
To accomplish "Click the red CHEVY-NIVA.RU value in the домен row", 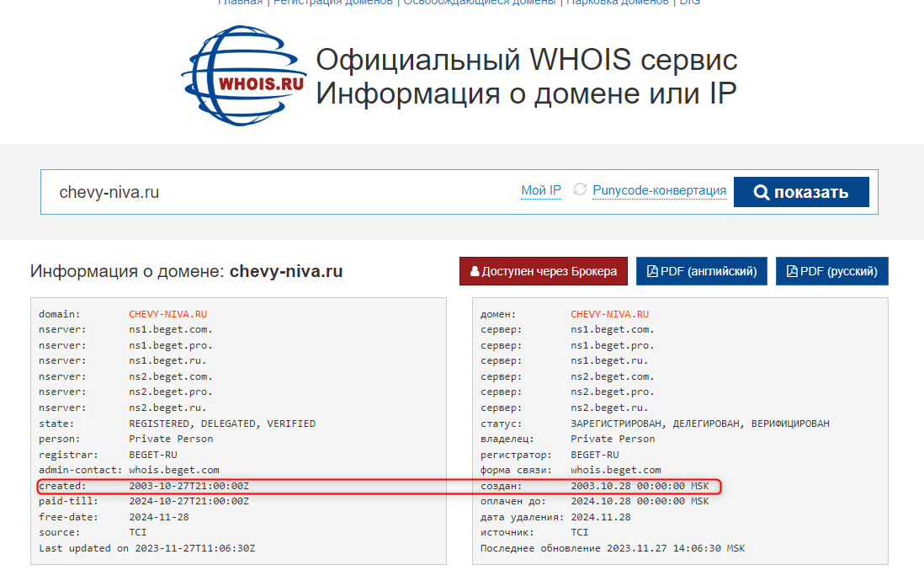I will click(609, 314).
